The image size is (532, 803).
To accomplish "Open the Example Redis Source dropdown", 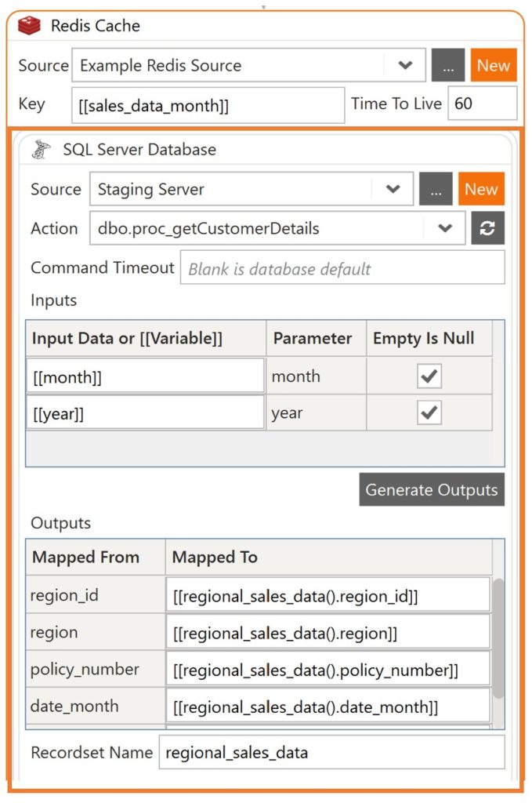I will click(x=404, y=65).
